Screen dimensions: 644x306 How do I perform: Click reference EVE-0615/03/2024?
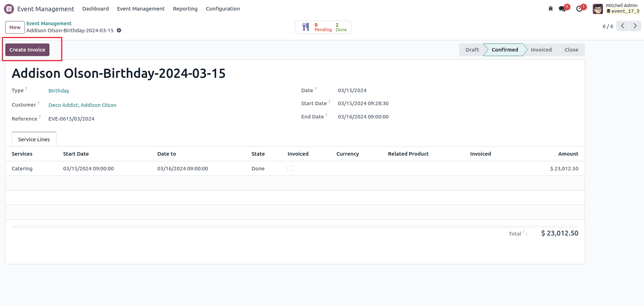click(71, 119)
